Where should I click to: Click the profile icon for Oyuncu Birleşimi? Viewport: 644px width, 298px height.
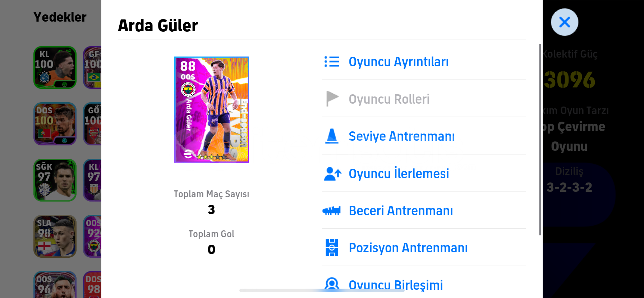[x=332, y=284]
